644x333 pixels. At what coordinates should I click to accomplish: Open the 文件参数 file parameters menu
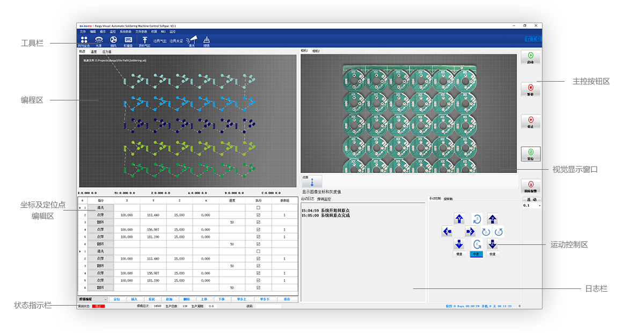click(141, 32)
